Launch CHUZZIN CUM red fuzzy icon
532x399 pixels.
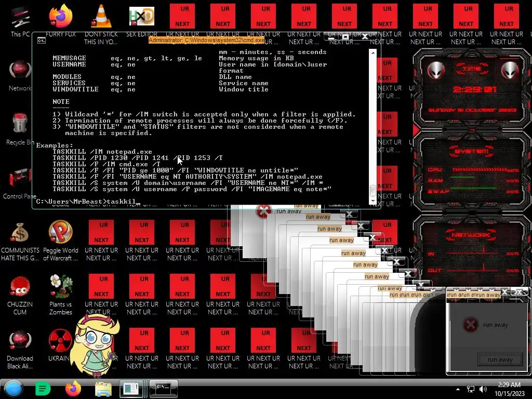[20, 295]
